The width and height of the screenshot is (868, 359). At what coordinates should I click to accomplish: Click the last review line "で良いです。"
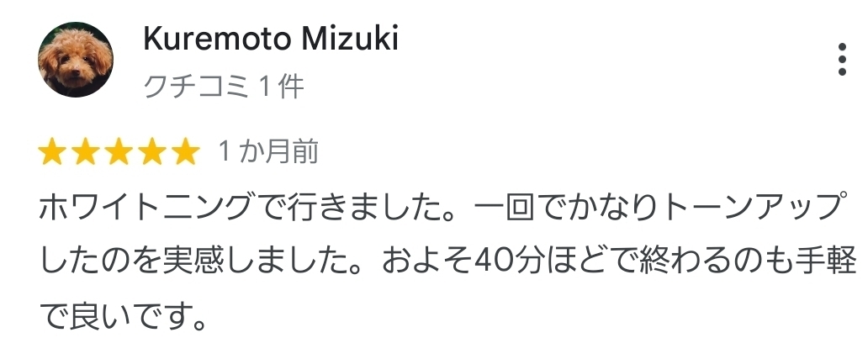pyautogui.click(x=124, y=316)
